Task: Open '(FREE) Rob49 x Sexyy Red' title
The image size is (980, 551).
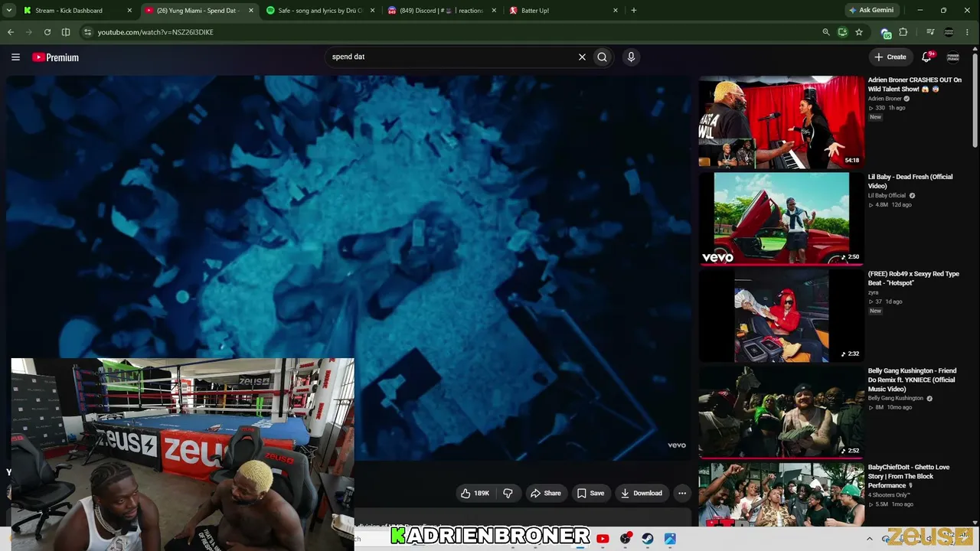Action: tap(913, 279)
